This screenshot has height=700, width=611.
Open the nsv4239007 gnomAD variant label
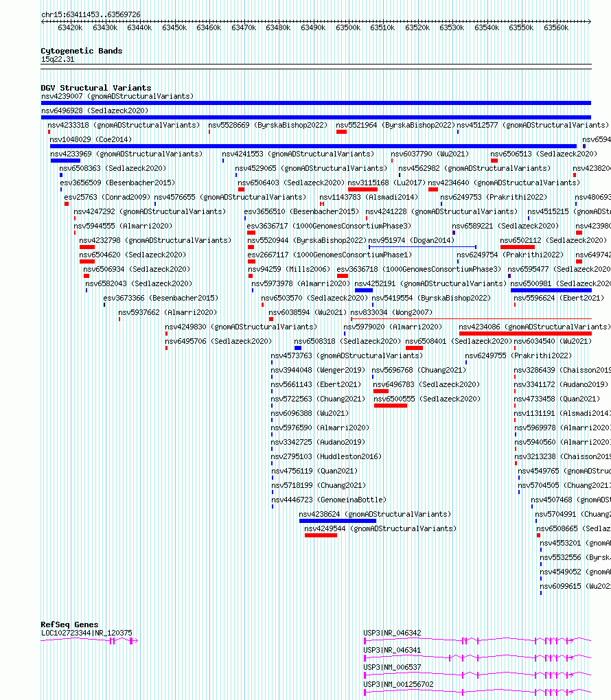tap(117, 97)
